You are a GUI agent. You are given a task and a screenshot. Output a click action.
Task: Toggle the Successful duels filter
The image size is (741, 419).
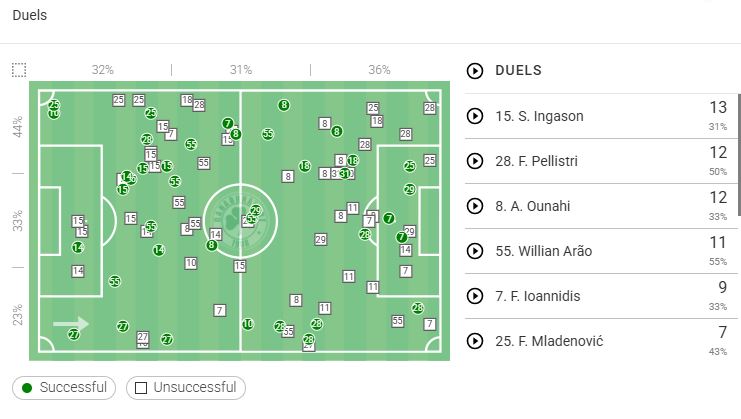tap(65, 387)
